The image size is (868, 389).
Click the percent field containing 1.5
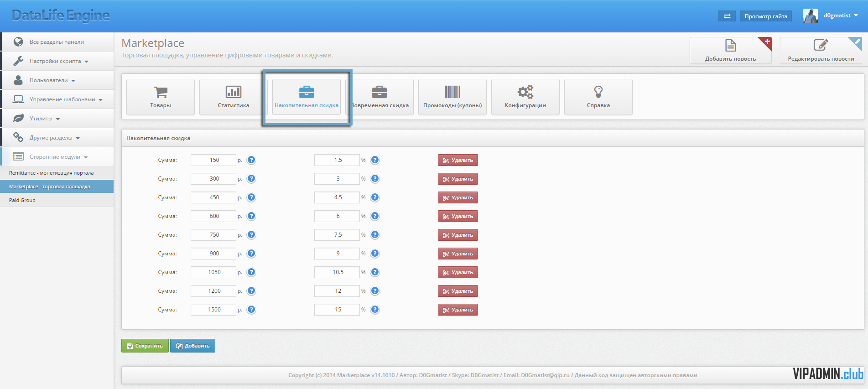click(337, 160)
